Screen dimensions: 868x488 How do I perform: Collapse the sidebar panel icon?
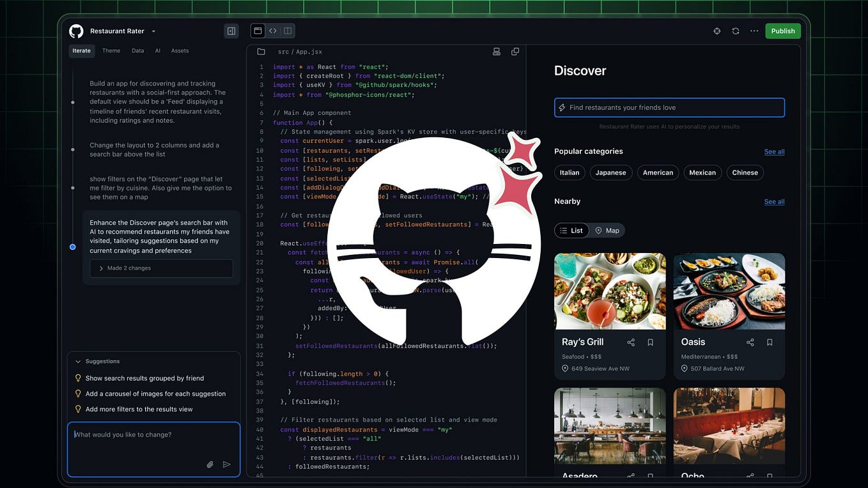pos(231,31)
